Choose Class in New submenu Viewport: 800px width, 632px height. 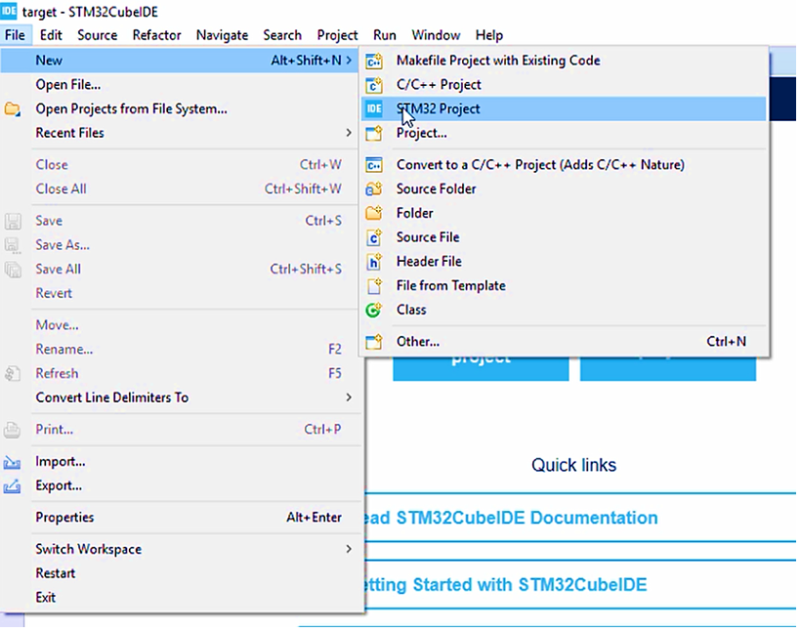click(564, 310)
